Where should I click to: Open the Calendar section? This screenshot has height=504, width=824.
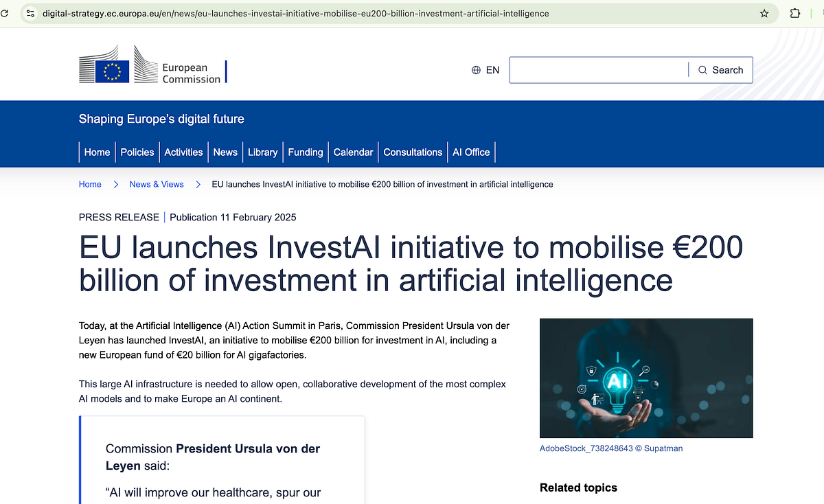click(x=353, y=152)
